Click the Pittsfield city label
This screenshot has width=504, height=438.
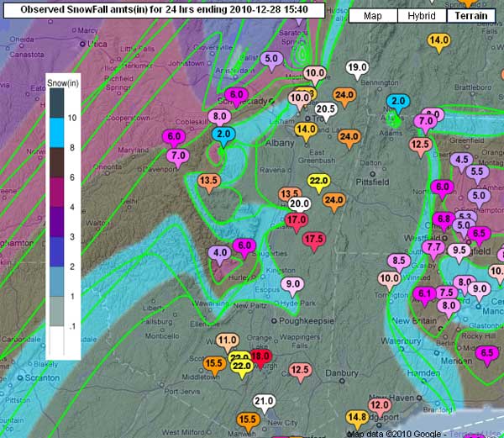point(372,182)
